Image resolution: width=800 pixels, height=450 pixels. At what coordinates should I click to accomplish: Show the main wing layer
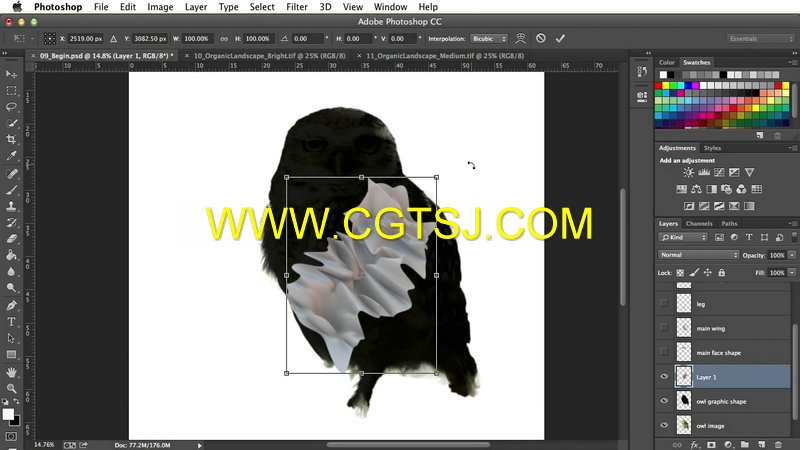click(664, 328)
